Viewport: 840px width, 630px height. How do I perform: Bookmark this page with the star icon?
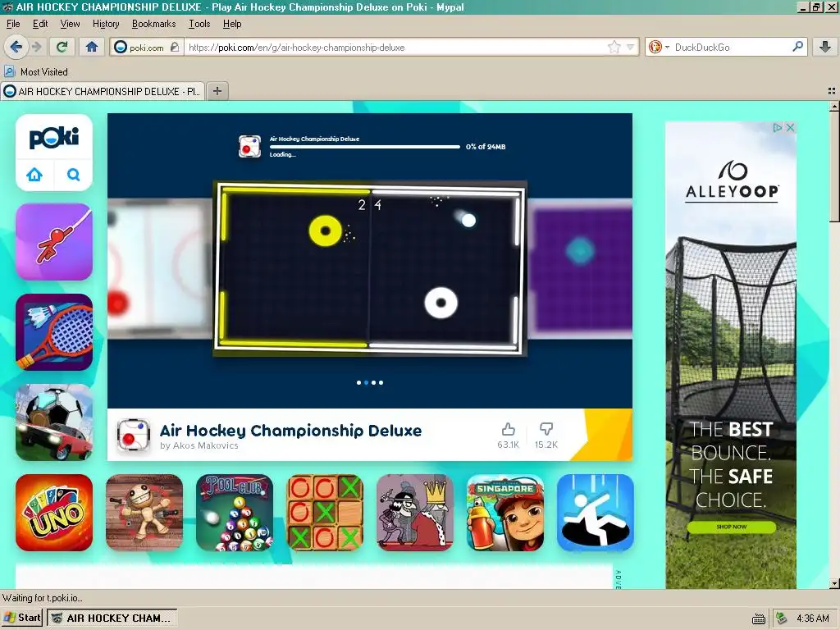point(614,47)
